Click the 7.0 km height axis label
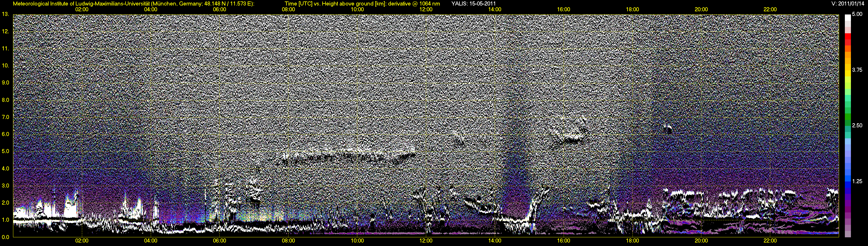868x246 pixels. [5, 117]
